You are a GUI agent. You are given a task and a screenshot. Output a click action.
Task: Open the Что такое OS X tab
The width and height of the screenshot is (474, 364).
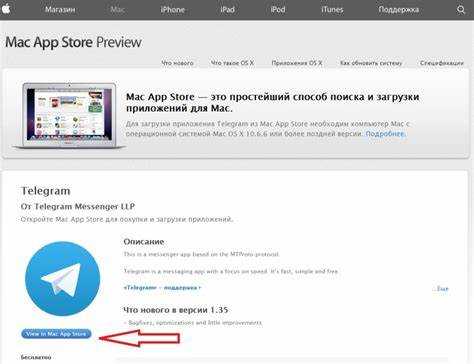(x=232, y=63)
